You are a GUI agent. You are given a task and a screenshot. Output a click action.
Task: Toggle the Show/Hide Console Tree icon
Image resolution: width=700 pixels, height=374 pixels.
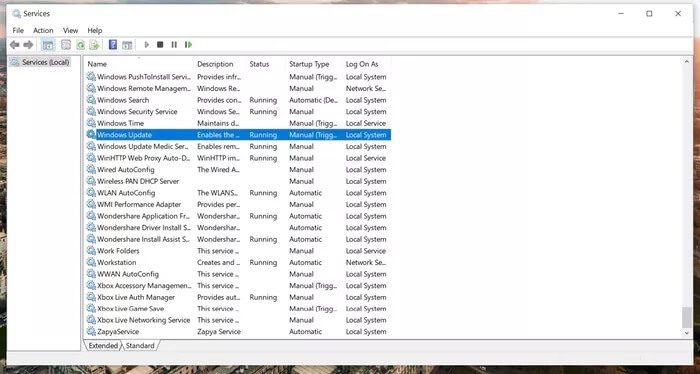click(x=48, y=45)
